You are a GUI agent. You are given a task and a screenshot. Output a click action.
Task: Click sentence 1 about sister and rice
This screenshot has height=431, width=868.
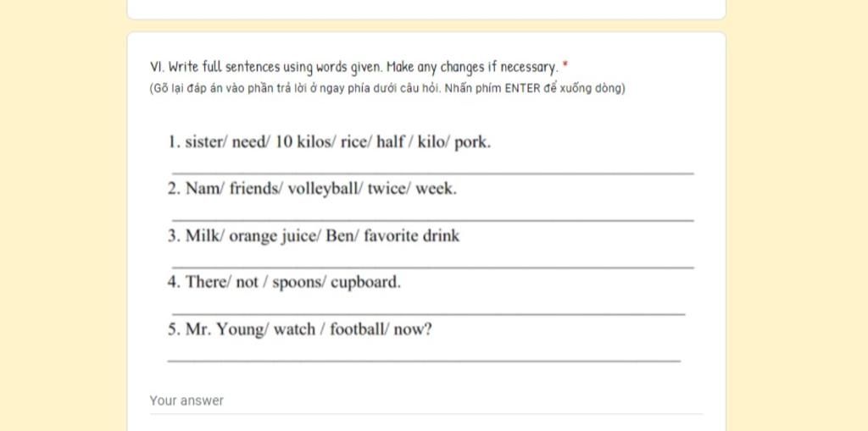[329, 142]
